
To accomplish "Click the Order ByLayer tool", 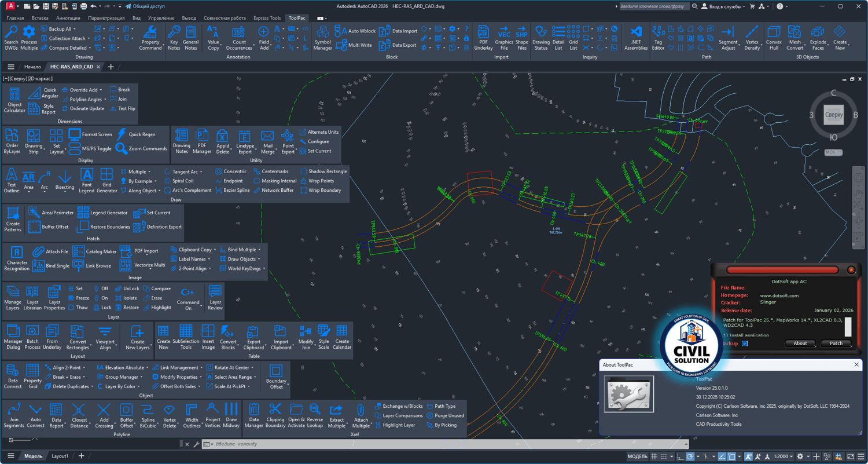I will pos(12,141).
